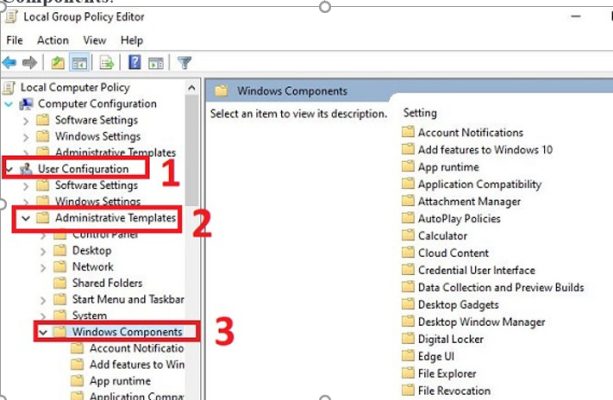Select Account Notificatio item in tree
The image size is (613, 400).
136,348
